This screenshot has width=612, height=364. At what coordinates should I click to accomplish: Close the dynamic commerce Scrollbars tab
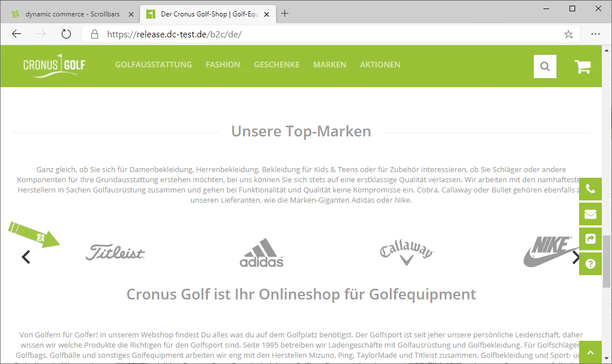(131, 14)
